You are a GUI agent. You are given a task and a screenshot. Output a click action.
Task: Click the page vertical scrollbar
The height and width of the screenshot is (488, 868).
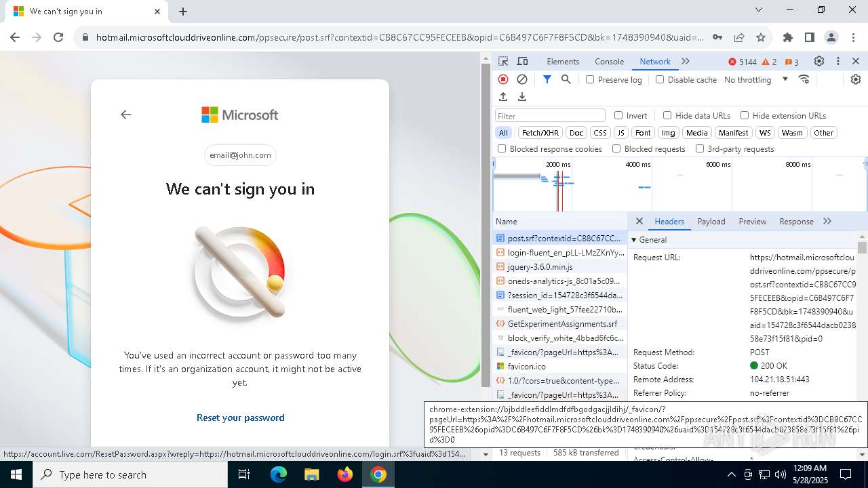[486, 224]
